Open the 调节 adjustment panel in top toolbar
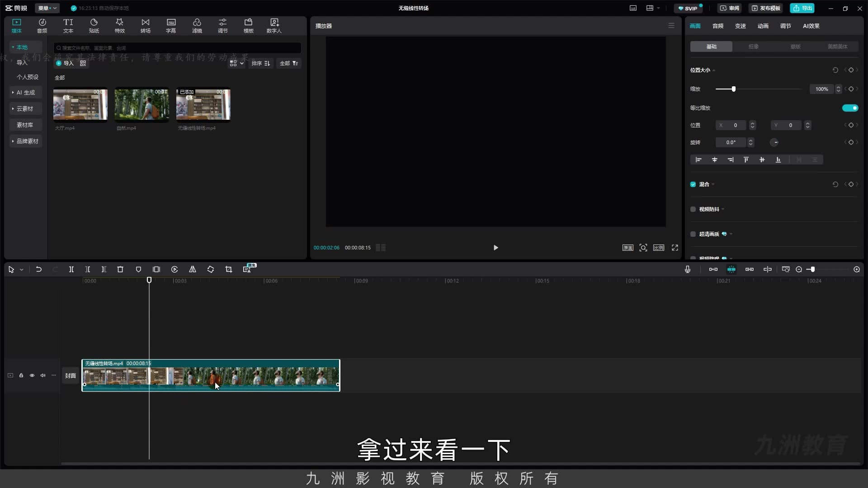 tap(223, 26)
